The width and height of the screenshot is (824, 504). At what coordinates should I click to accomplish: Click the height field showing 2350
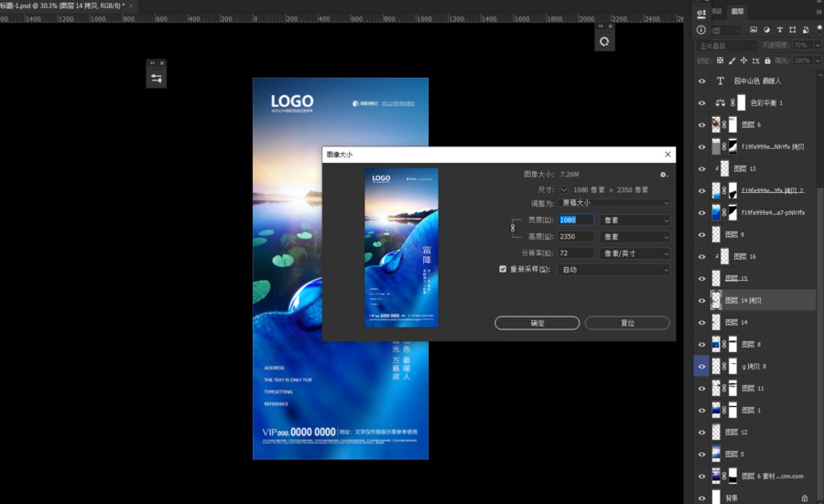[x=576, y=237]
